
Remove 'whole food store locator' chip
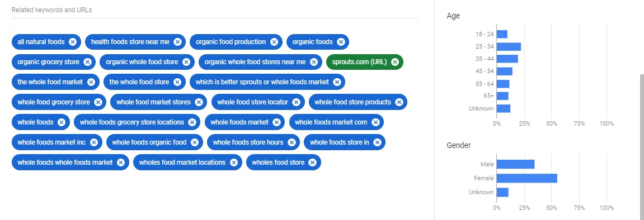tap(296, 102)
